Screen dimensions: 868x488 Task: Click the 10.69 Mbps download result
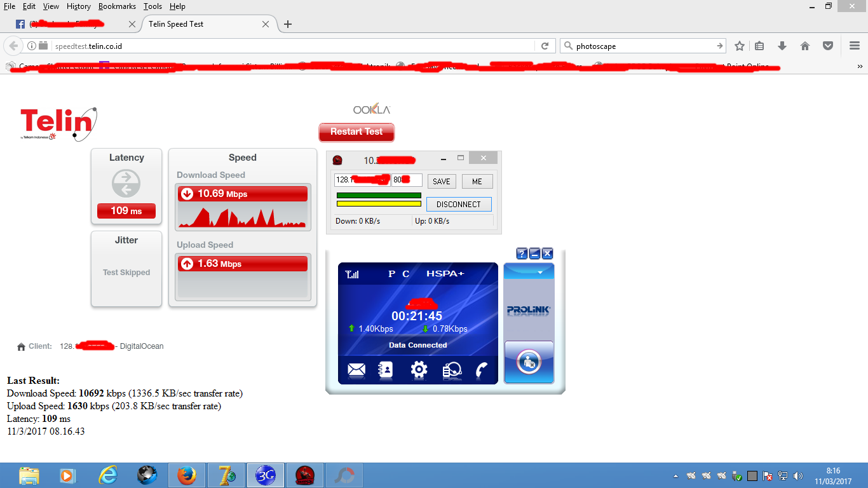(x=241, y=194)
